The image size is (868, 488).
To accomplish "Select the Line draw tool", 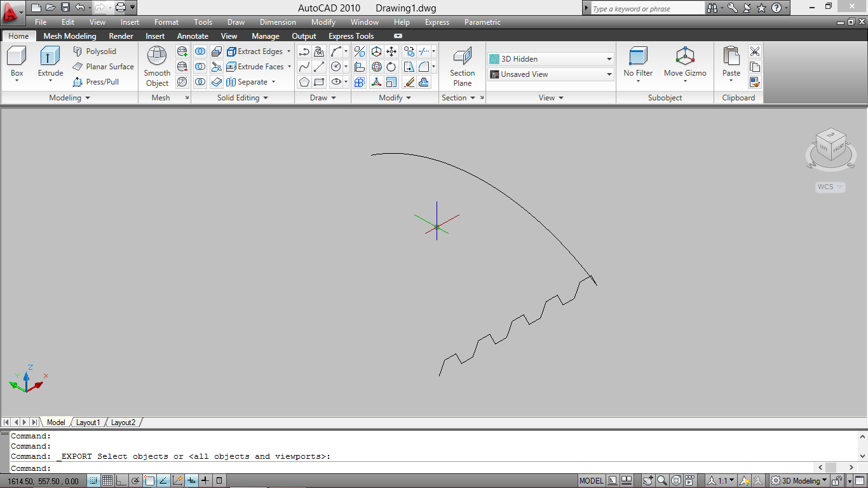I will coord(320,67).
